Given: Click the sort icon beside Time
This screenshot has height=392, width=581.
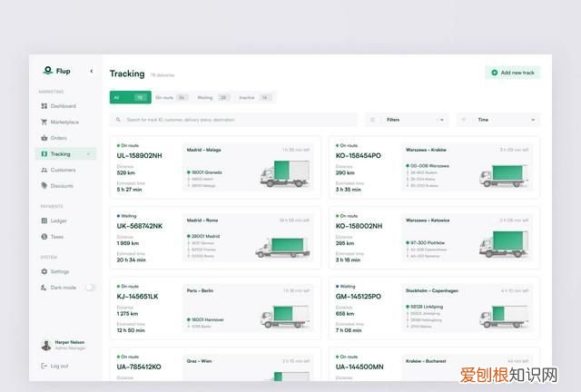Looking at the screenshot, I should 463,120.
